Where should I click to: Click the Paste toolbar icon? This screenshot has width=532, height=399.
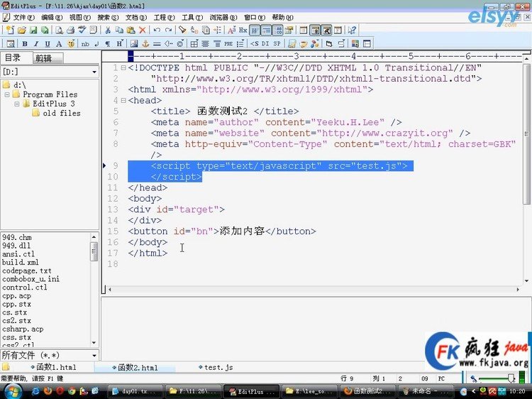click(x=131, y=31)
